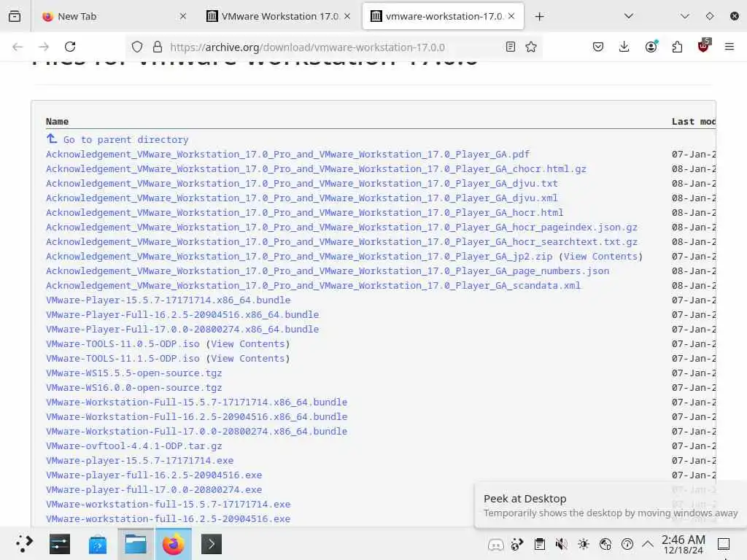Close the active vmware-workstation-17.0 tab

(x=511, y=16)
